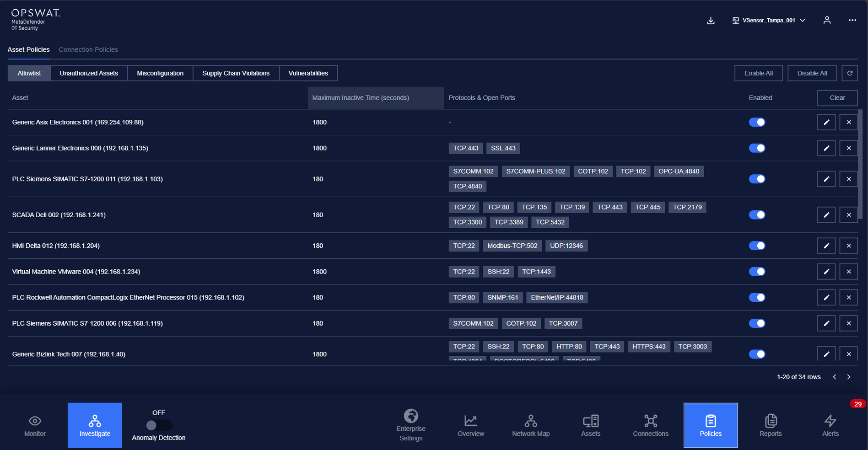Go to previous page of rows
The height and width of the screenshot is (450, 868).
pyautogui.click(x=835, y=377)
